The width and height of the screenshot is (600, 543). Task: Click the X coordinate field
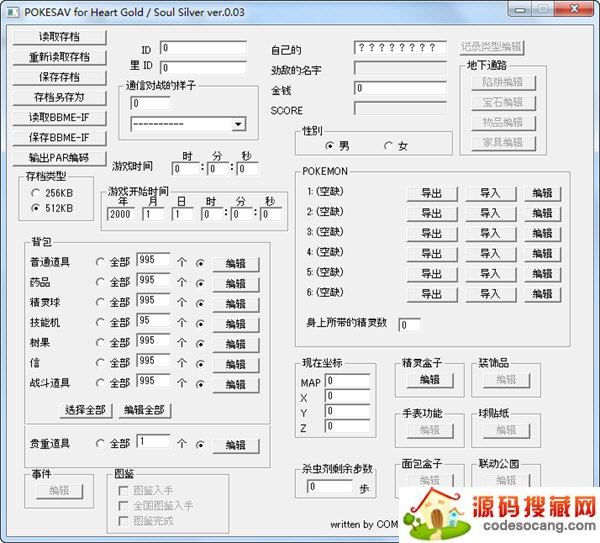pyautogui.click(x=347, y=396)
